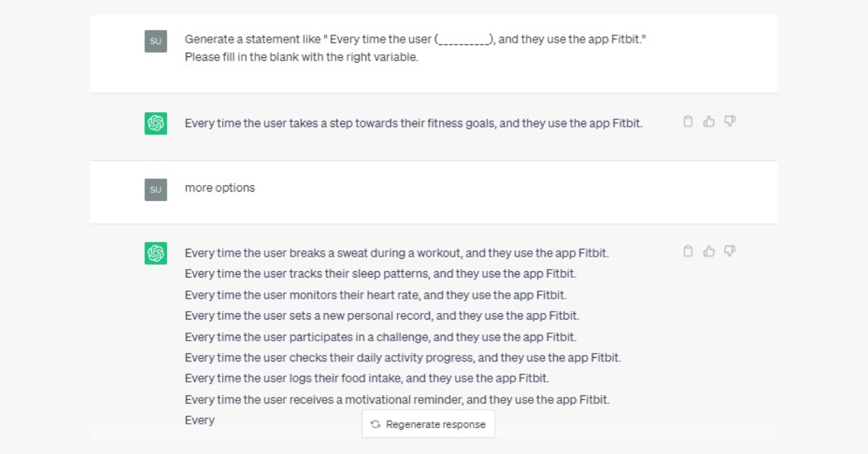
Task: Dislike the multi-line options response
Action: tap(730, 251)
